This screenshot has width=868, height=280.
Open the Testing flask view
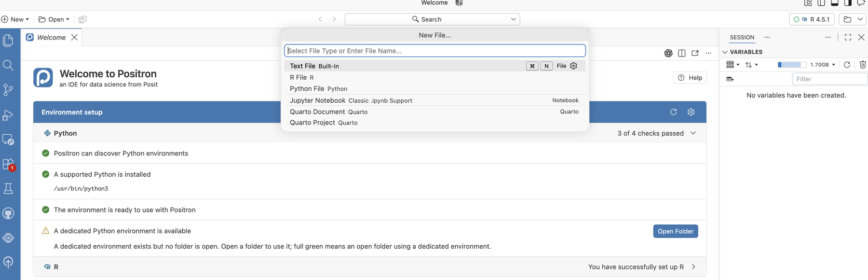[8, 189]
